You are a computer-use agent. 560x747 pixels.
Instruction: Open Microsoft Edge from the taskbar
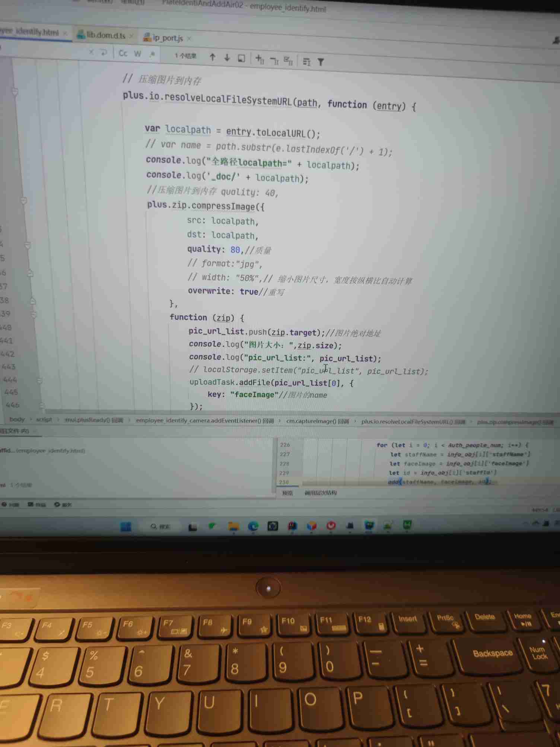pyautogui.click(x=253, y=526)
